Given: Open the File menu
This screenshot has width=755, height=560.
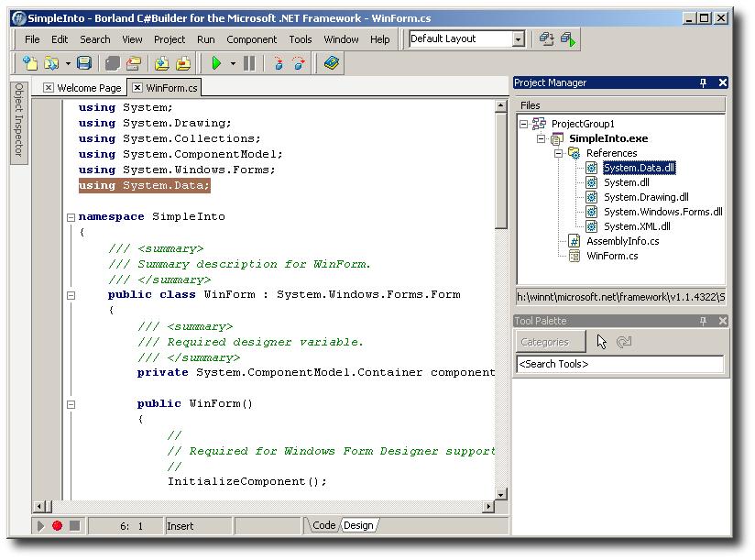Looking at the screenshot, I should (32, 39).
